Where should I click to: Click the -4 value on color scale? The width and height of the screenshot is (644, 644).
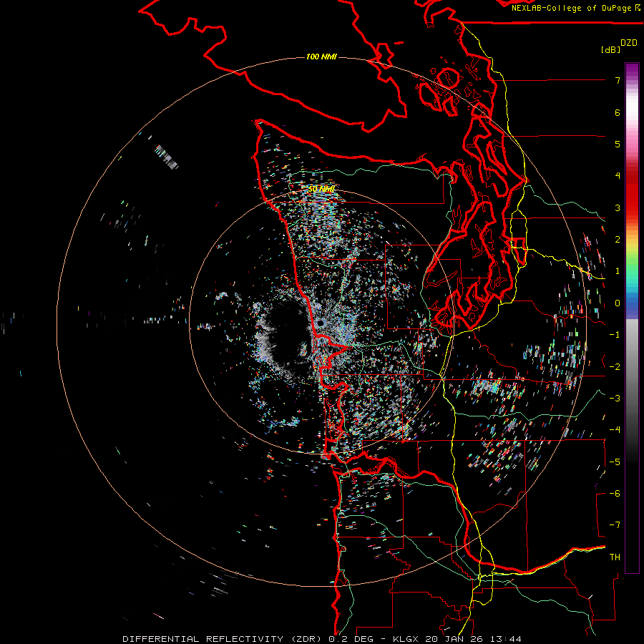click(615, 429)
